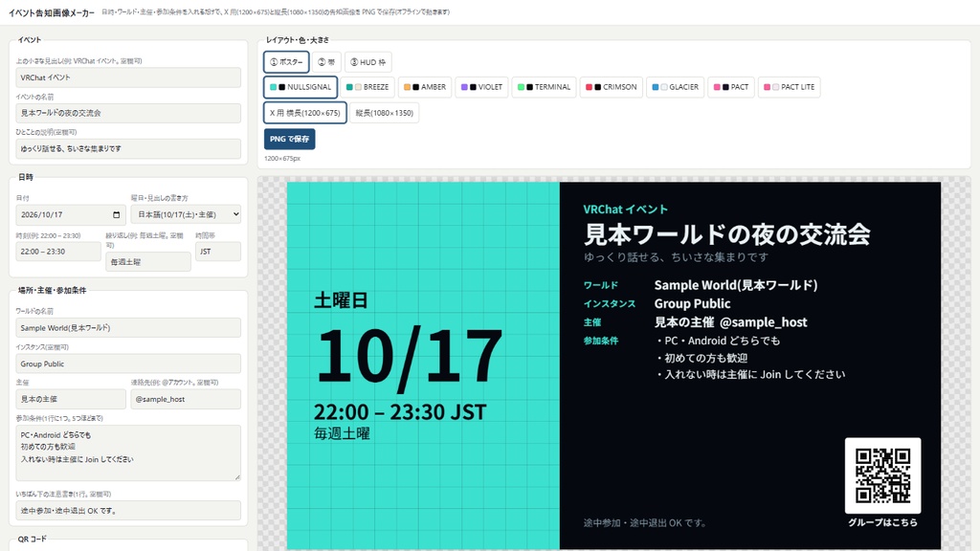Click the preview title 見本ワールドの夜の交流会
Image resolution: width=980 pixels, height=551 pixels.
tap(727, 234)
